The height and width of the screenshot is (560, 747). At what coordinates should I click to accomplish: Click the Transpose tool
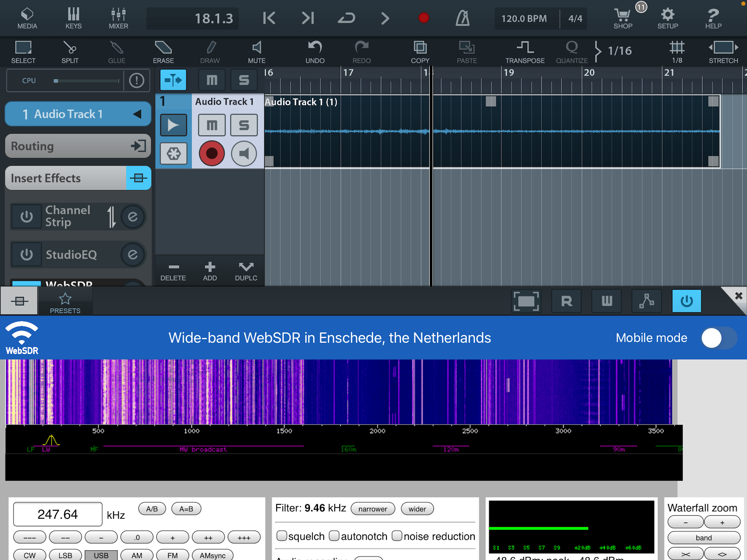point(525,51)
